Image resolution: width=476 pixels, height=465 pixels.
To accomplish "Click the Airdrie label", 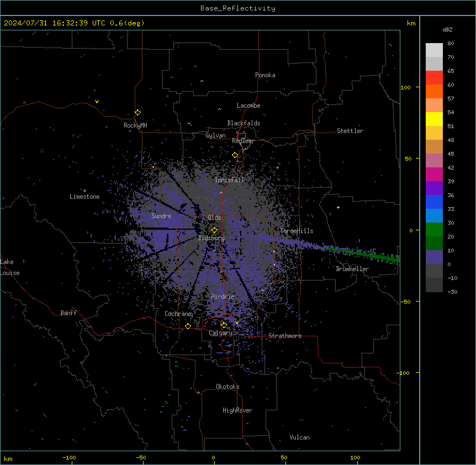I will point(223,297).
